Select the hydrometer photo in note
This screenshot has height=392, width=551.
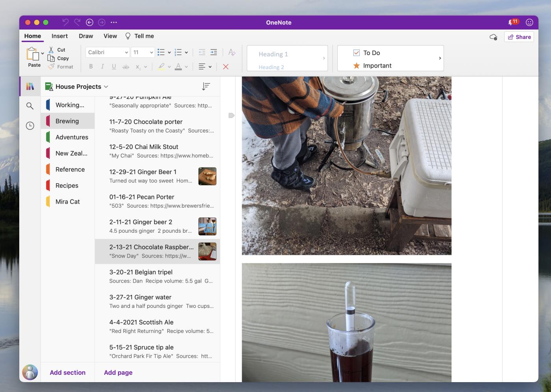pos(346,322)
